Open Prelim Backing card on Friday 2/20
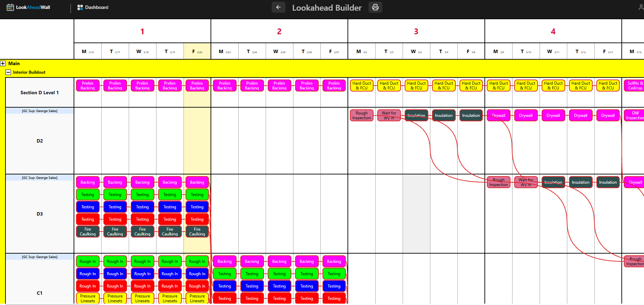Screen dimensions: 644x305 pyautogui.click(x=197, y=86)
